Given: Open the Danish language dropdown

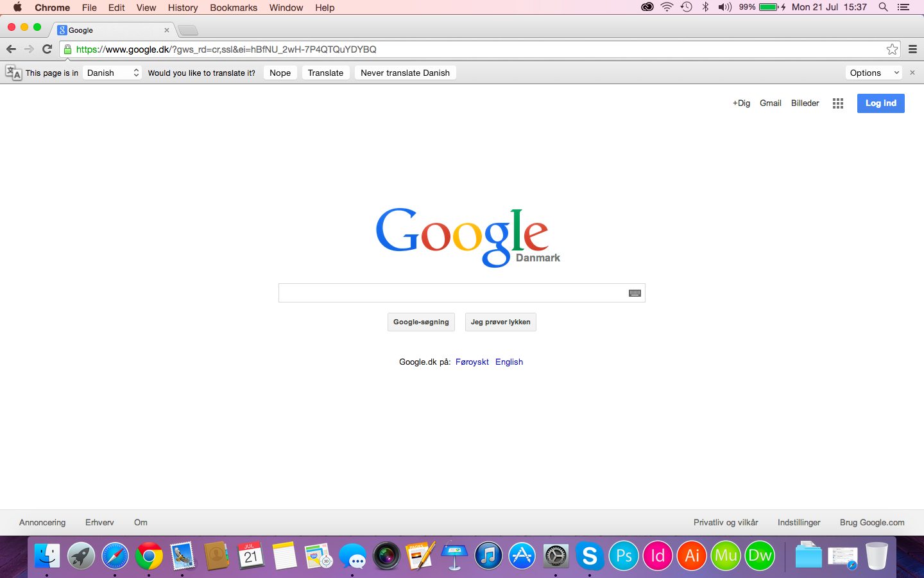Looking at the screenshot, I should click(112, 73).
